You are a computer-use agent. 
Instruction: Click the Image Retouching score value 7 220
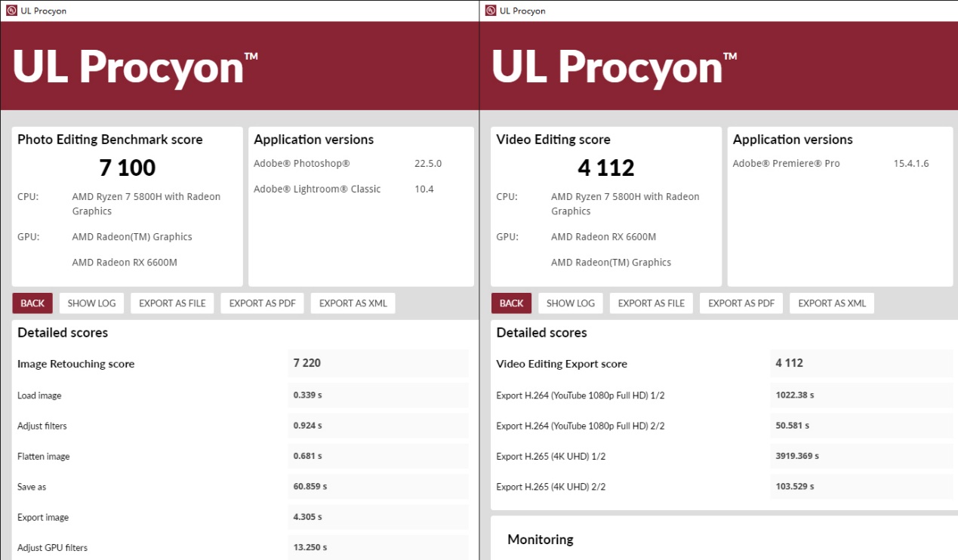(x=307, y=363)
